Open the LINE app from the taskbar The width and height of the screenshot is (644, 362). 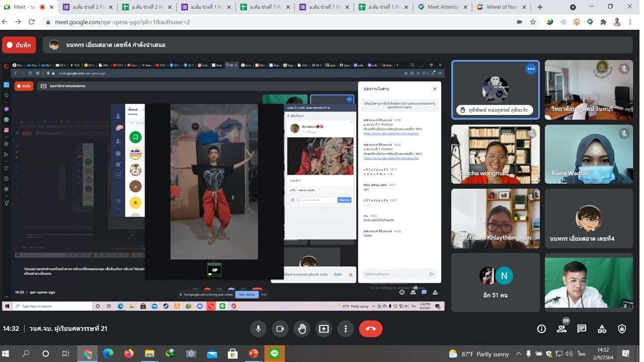tap(275, 354)
